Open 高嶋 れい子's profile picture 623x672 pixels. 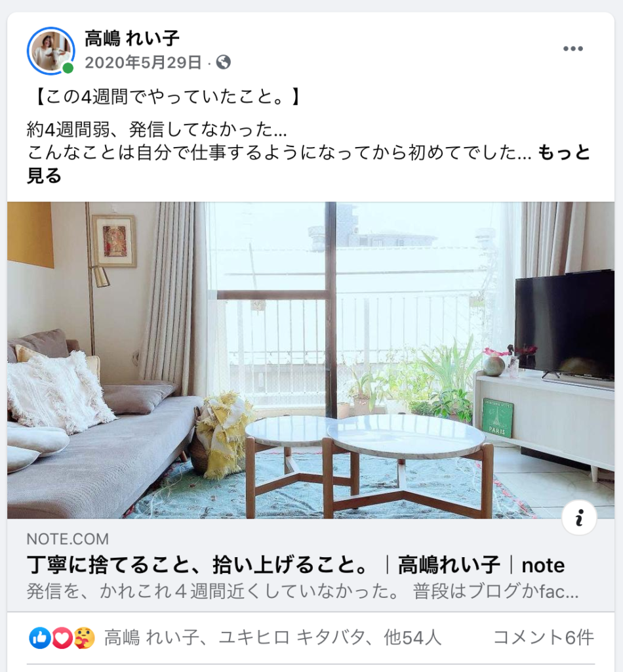click(x=51, y=51)
